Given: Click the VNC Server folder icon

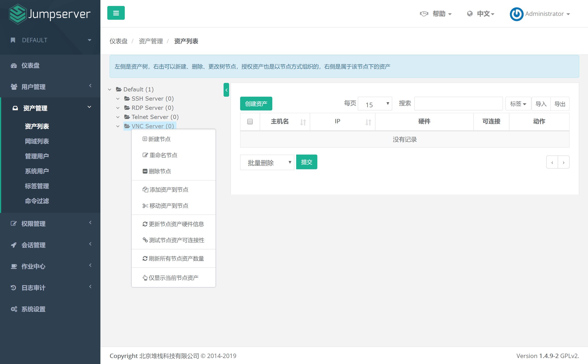Looking at the screenshot, I should [127, 126].
